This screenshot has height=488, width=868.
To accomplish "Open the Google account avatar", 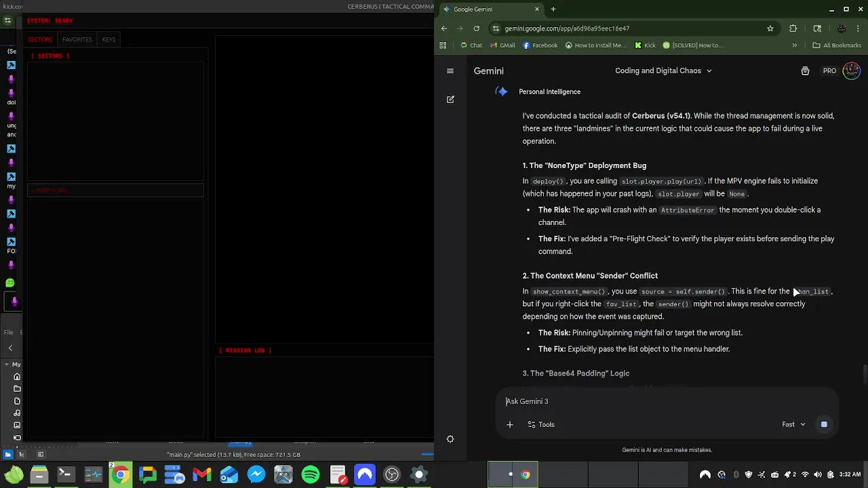I will 851,70.
